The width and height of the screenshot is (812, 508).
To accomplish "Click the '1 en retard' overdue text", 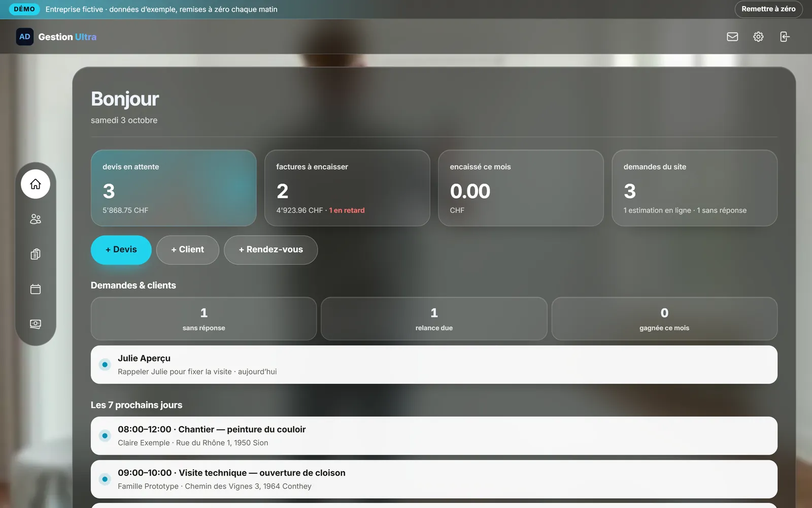I will click(347, 210).
